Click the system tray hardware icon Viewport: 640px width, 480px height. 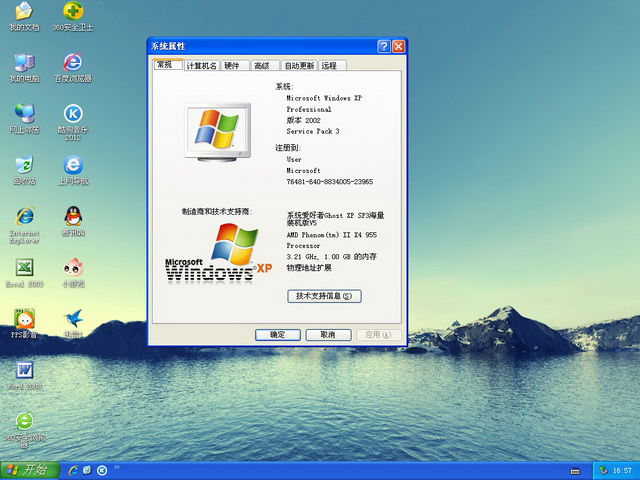click(604, 471)
